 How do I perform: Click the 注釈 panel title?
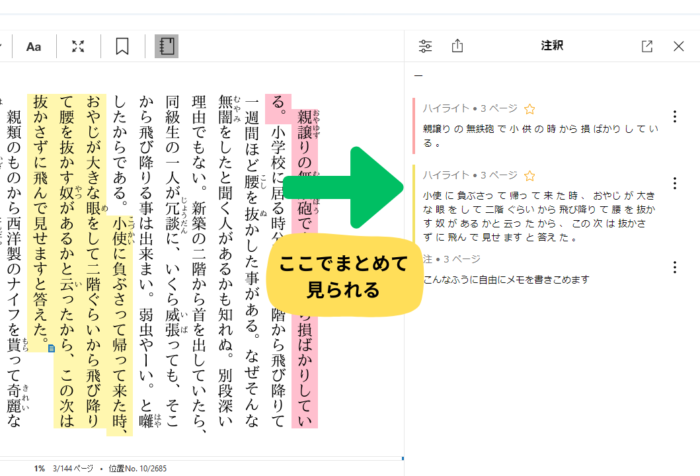click(552, 46)
